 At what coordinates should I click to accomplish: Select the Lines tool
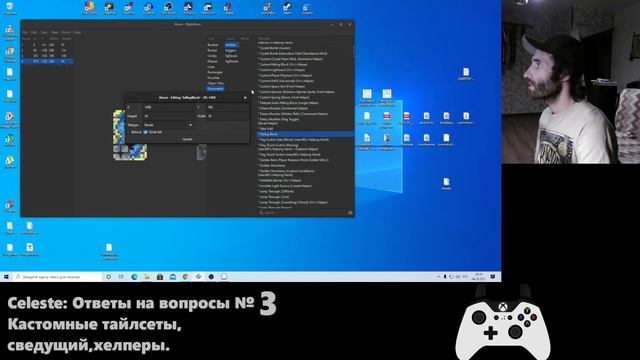(x=211, y=67)
